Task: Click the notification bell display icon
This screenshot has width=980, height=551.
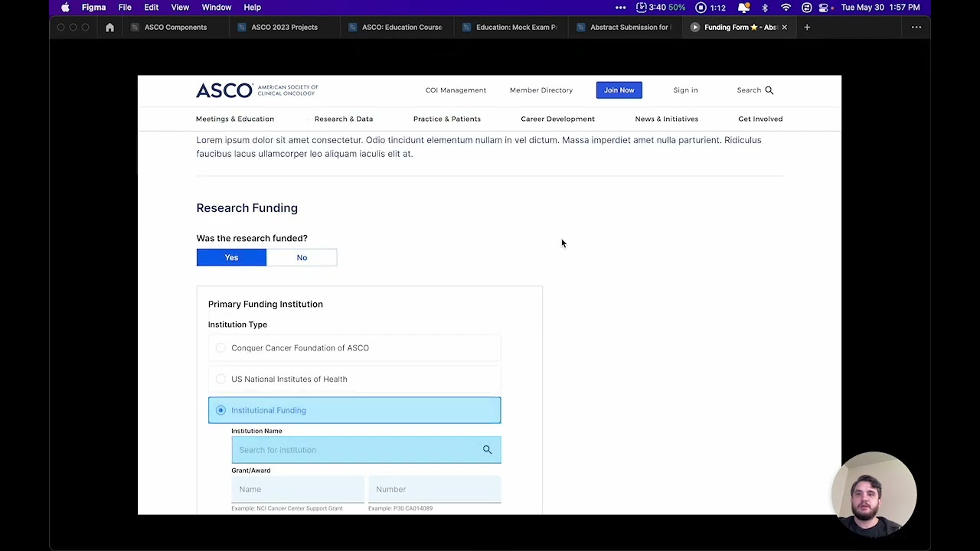Action: coord(743,8)
